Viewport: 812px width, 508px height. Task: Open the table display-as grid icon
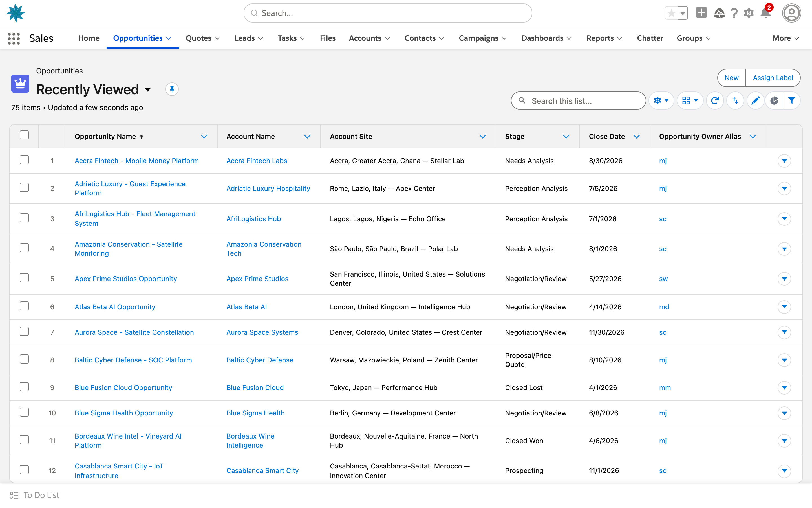(x=690, y=100)
